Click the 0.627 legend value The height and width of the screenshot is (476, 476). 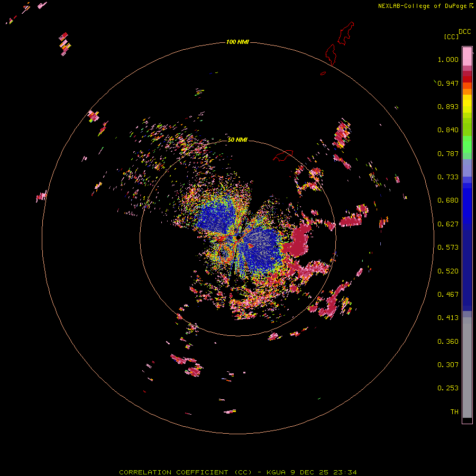tap(448, 224)
